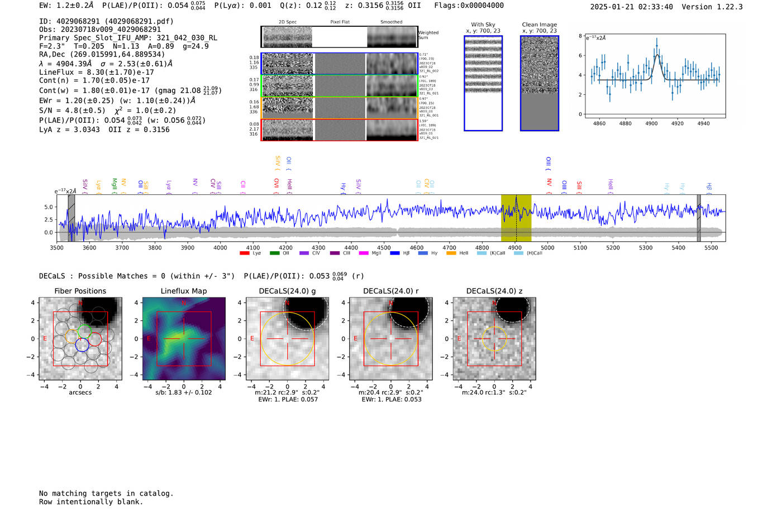Click the Flags:0x00004000 text
Screen dimensions: 782x532
(x=469, y=6)
